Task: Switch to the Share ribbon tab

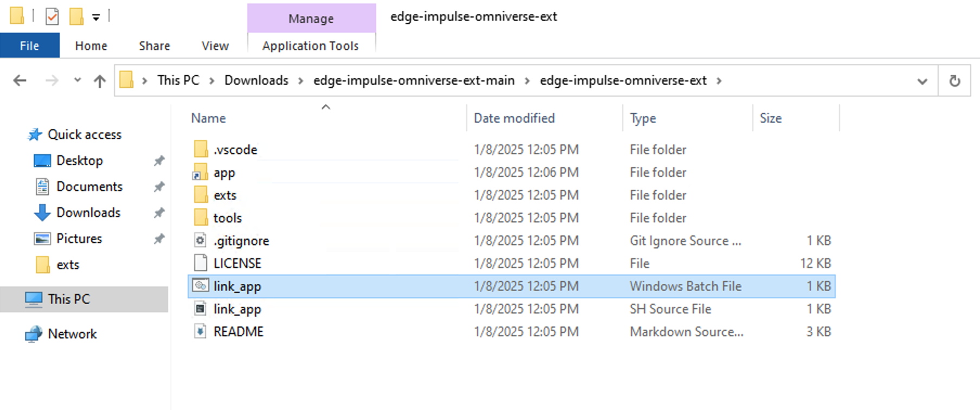Action: [154, 46]
